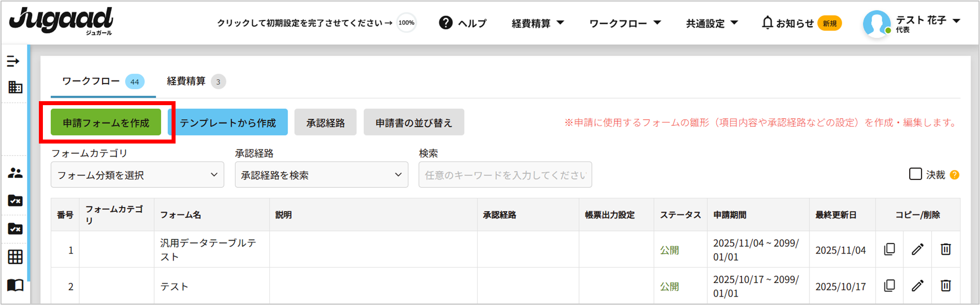
Task: Enable the 決裁 checkbox
Action: (x=915, y=174)
